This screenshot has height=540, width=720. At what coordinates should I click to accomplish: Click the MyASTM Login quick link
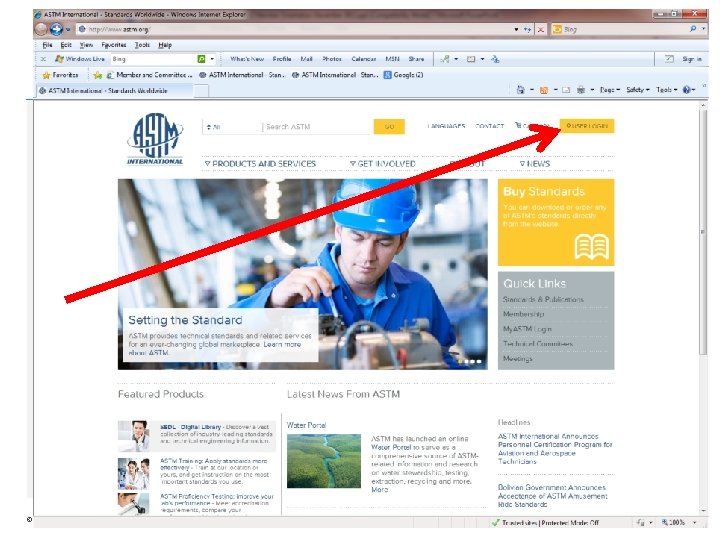(527, 329)
